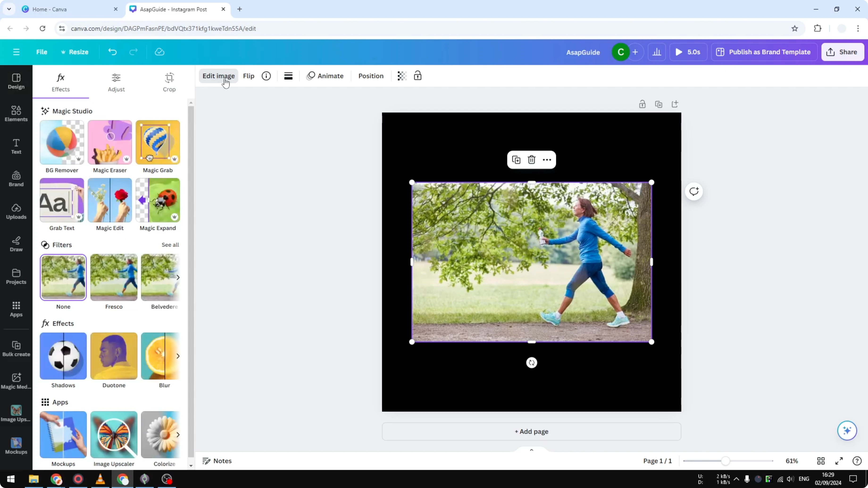Open the transparency checkerboard icon

pyautogui.click(x=402, y=76)
